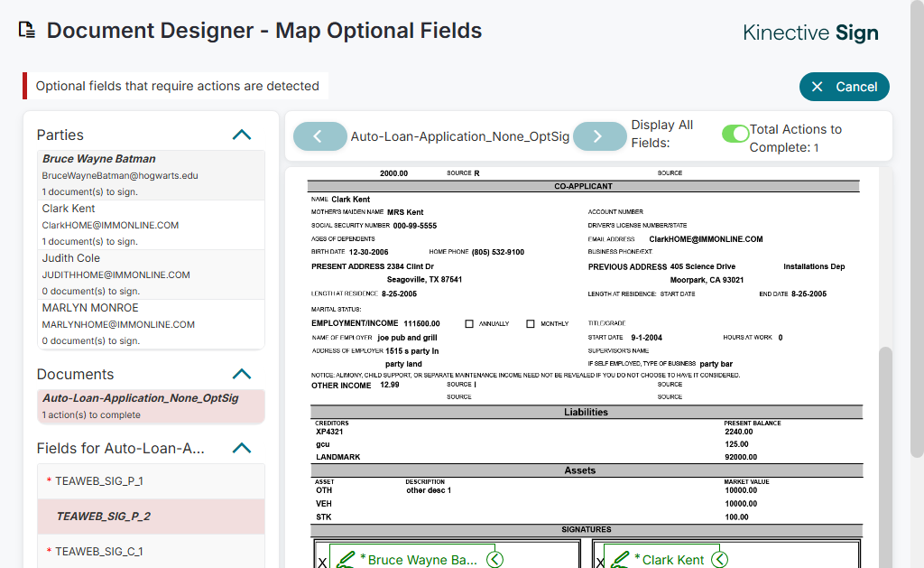Go to the next document with the right arrow
The width and height of the screenshot is (924, 568).
(x=600, y=136)
